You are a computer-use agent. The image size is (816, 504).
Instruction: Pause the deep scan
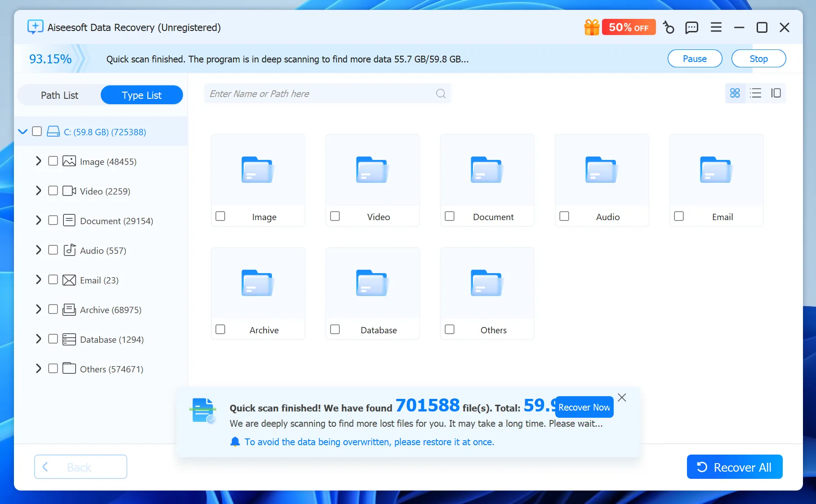695,58
